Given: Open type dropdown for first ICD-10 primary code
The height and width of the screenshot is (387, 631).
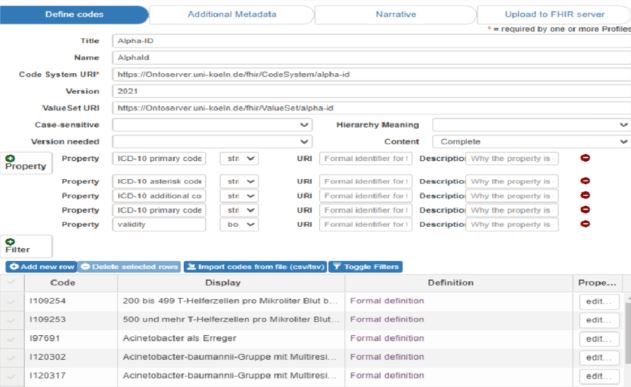Looking at the screenshot, I should pyautogui.click(x=239, y=159).
